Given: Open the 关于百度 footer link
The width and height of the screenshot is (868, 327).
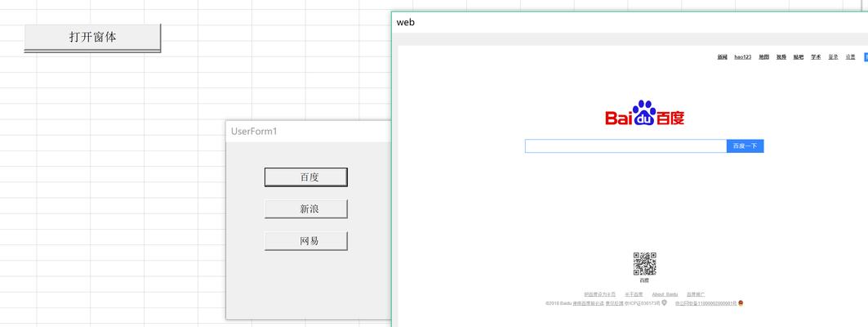Looking at the screenshot, I should click(x=634, y=294).
